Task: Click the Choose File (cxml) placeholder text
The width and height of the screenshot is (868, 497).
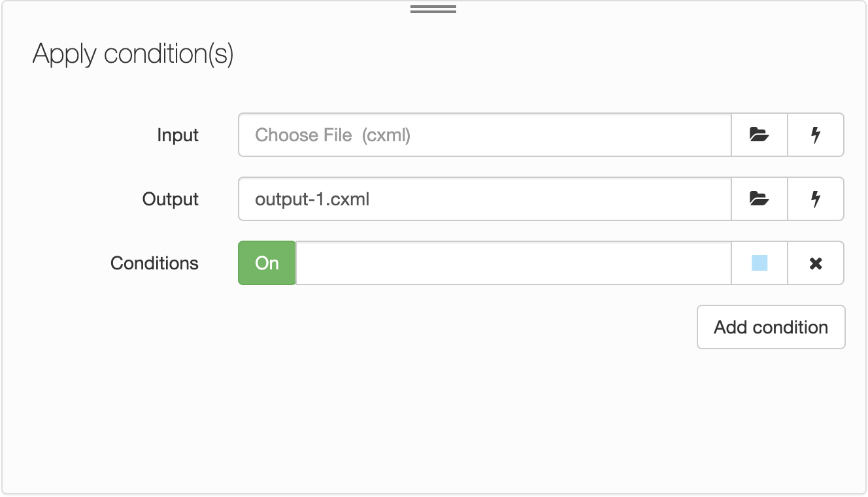Action: (333, 135)
